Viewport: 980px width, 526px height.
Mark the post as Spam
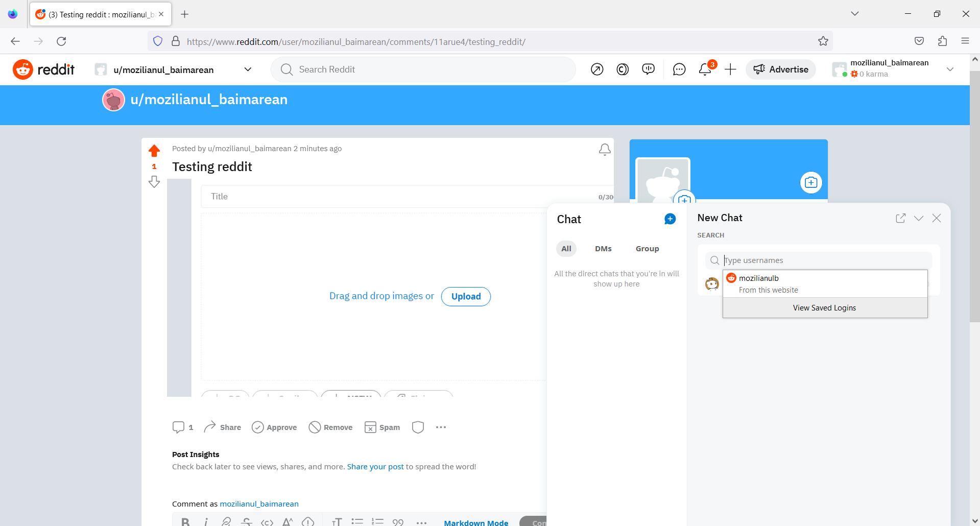point(382,427)
